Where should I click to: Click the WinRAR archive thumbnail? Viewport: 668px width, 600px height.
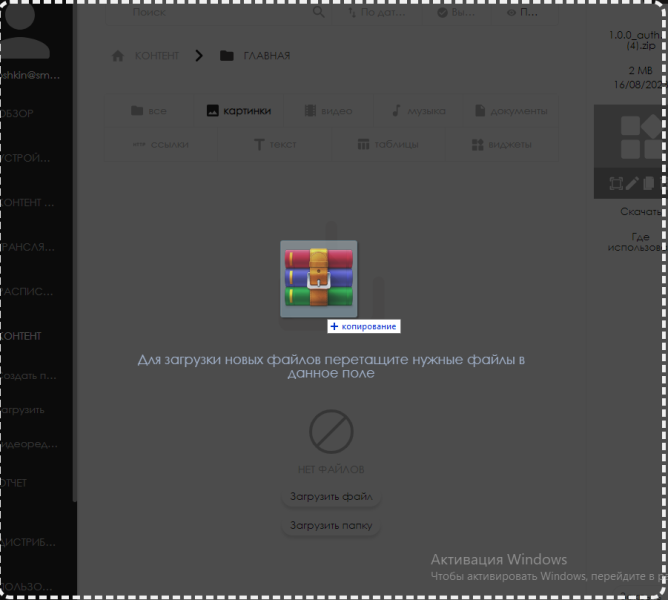click(x=318, y=279)
